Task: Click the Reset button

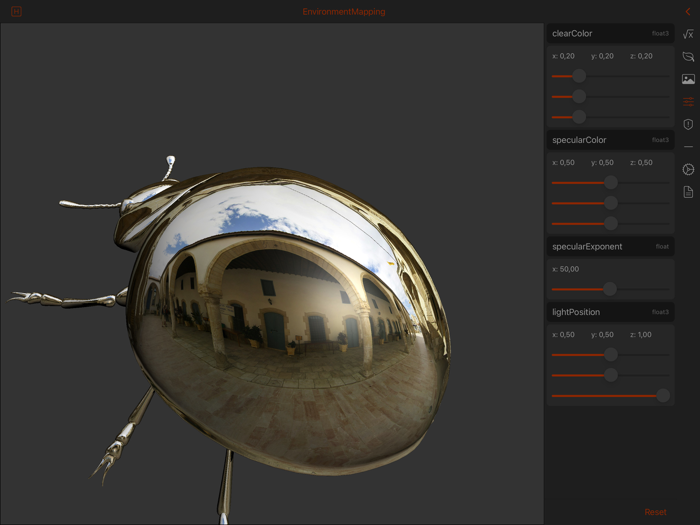Action: click(655, 512)
